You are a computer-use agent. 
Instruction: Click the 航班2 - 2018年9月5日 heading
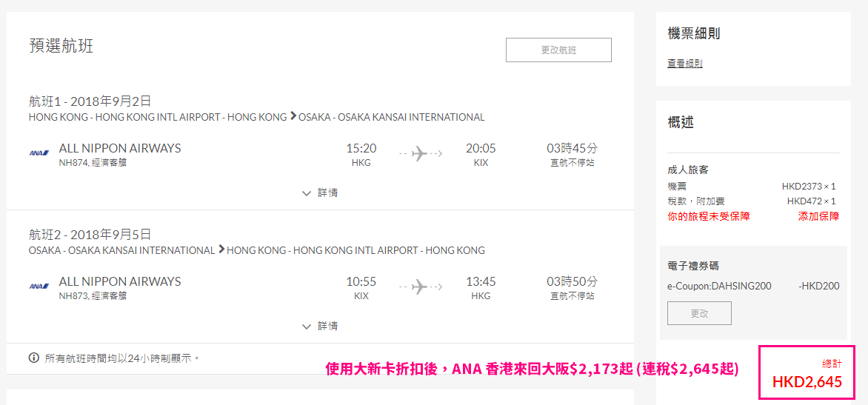pos(90,234)
